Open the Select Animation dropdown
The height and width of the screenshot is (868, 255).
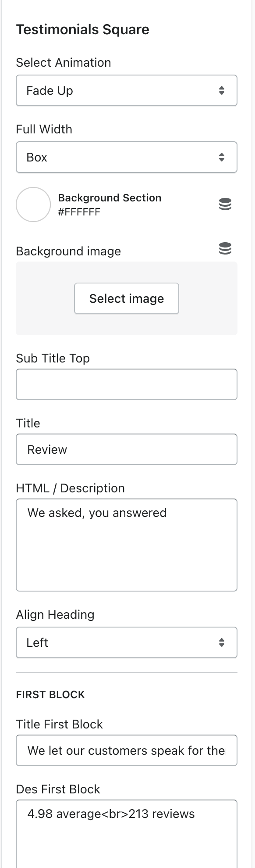[x=127, y=90]
